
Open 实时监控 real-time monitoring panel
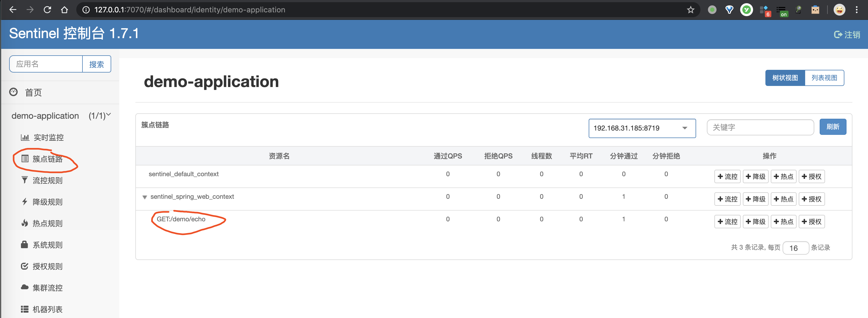47,137
